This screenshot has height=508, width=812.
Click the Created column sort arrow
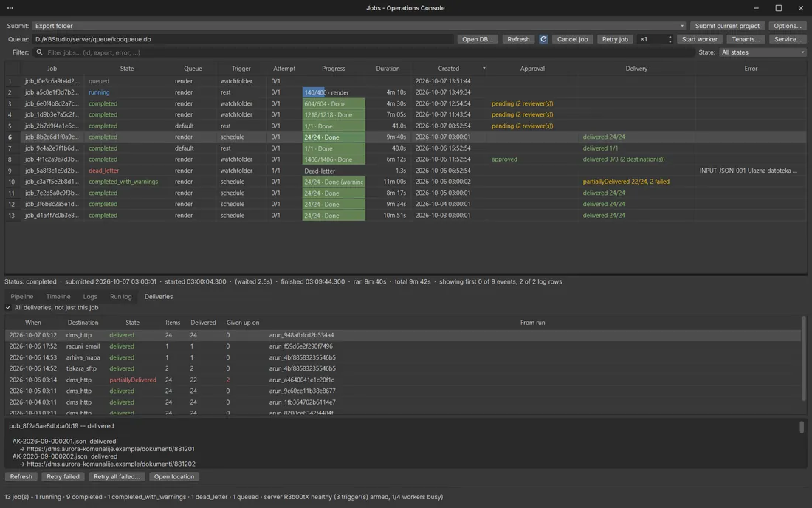point(484,69)
